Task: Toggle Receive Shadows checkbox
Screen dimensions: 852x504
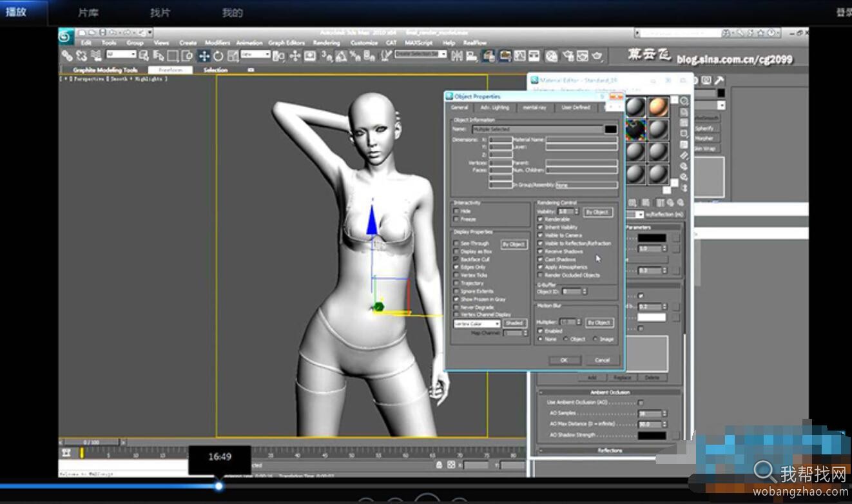Action: (x=540, y=251)
